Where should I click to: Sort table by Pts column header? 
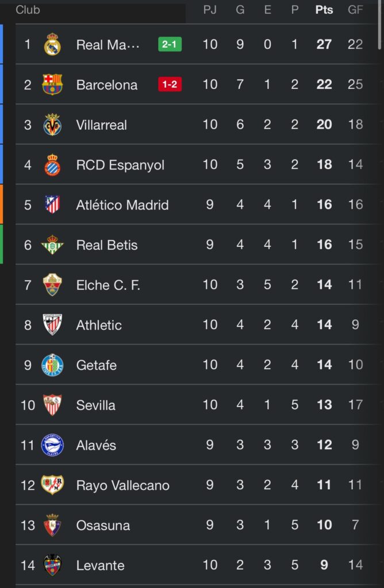click(324, 10)
